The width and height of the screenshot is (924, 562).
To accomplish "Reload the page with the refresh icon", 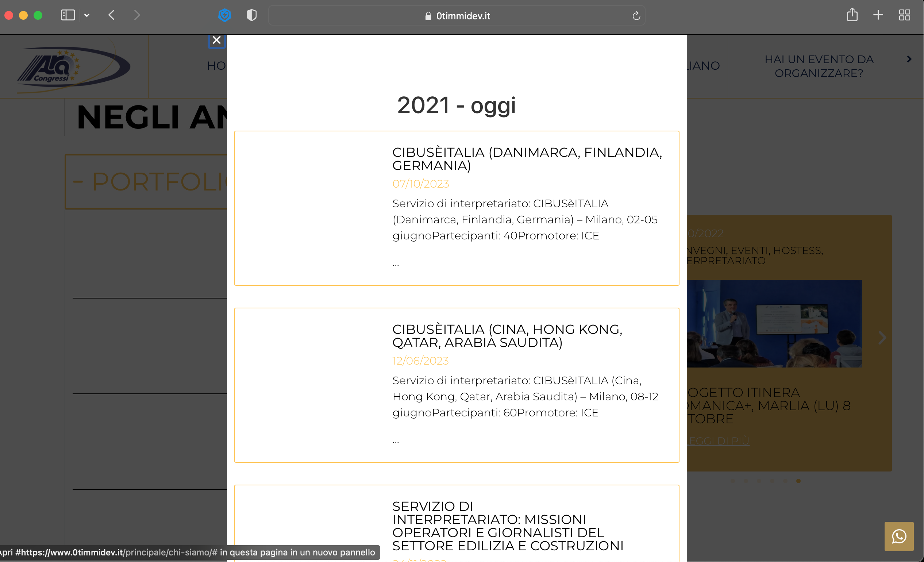I will tap(636, 16).
